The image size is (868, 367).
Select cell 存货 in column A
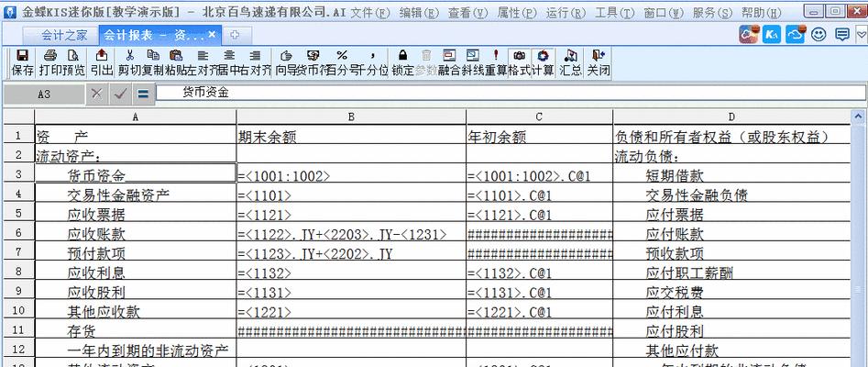(x=136, y=329)
